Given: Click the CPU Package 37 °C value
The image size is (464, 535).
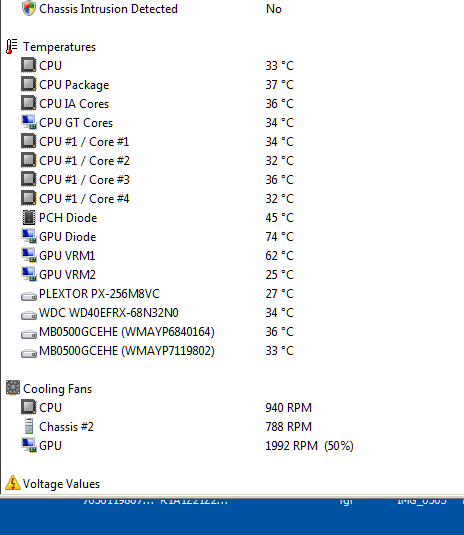Looking at the screenshot, I should [x=279, y=85].
